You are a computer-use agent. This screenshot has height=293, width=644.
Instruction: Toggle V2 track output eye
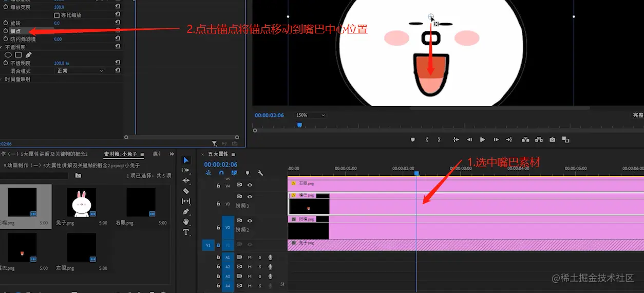tap(250, 221)
